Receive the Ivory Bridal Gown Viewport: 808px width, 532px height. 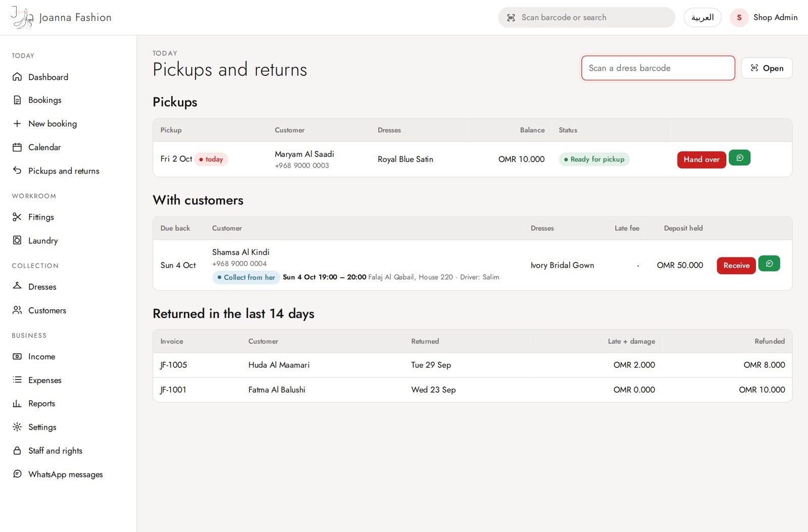click(x=736, y=265)
